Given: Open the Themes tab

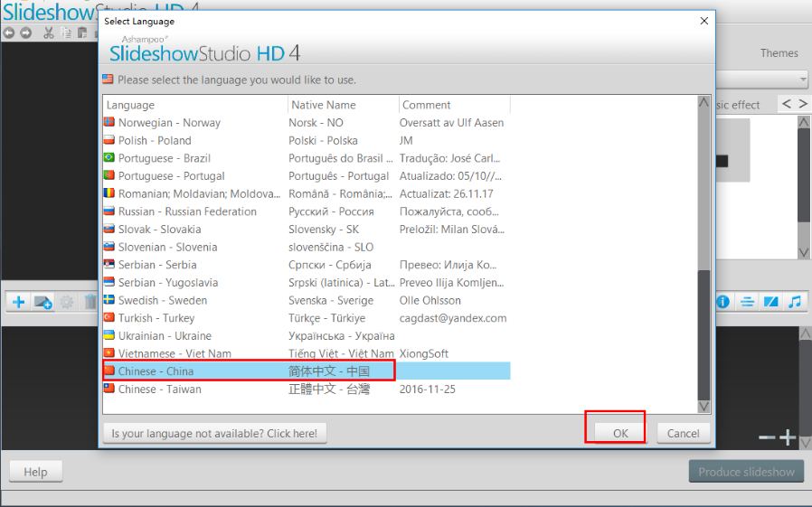Looking at the screenshot, I should (779, 52).
